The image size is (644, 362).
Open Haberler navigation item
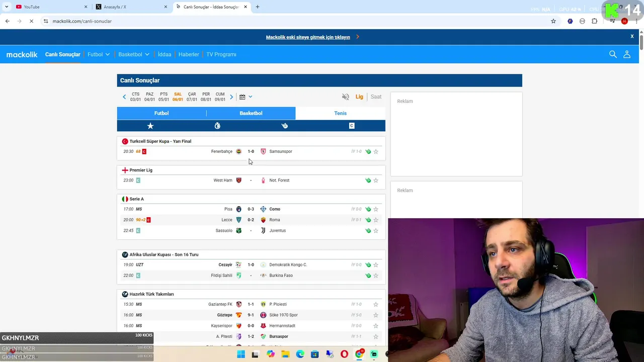(189, 54)
